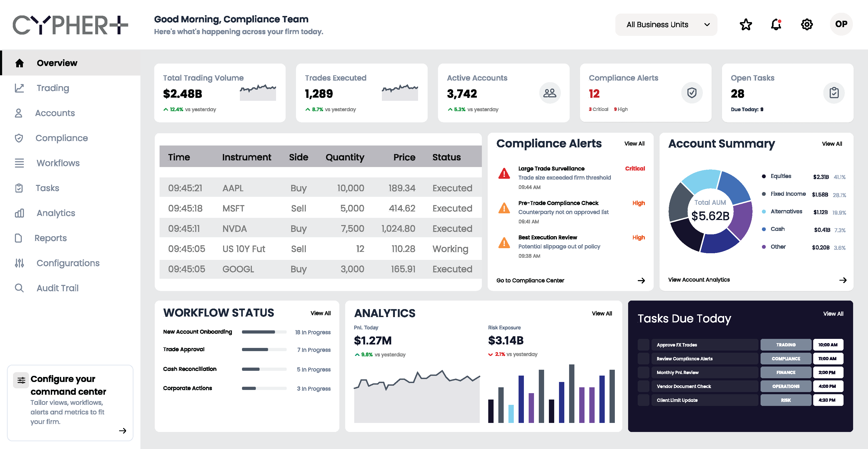Click the AAPL trade row
Screen dimensions: 868x449
tap(320, 188)
